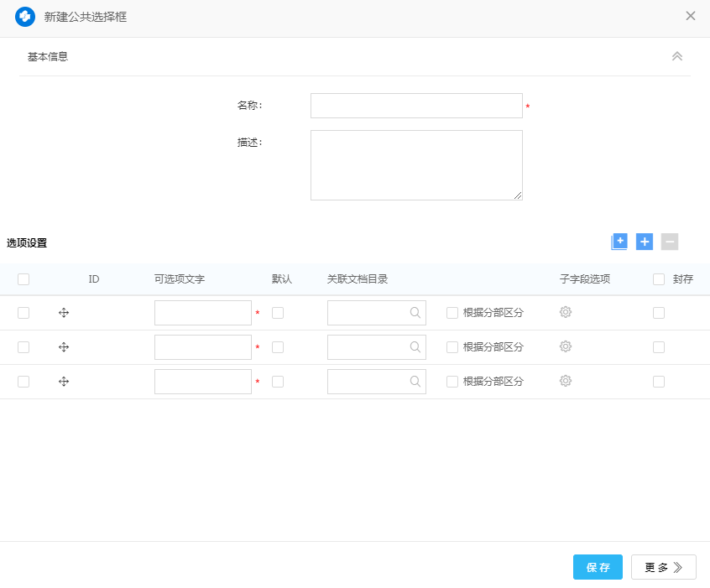Check the 默认 checkbox in second row
Screen dimensions: 710x588
click(278, 347)
